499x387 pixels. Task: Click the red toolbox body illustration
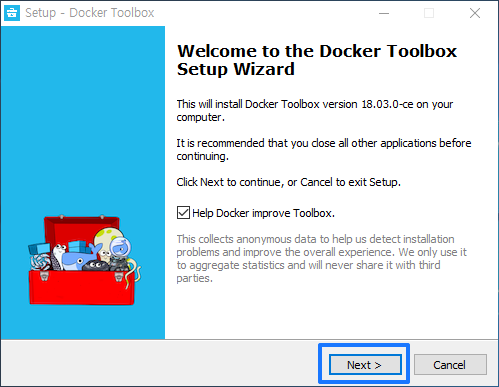[x=82, y=288]
